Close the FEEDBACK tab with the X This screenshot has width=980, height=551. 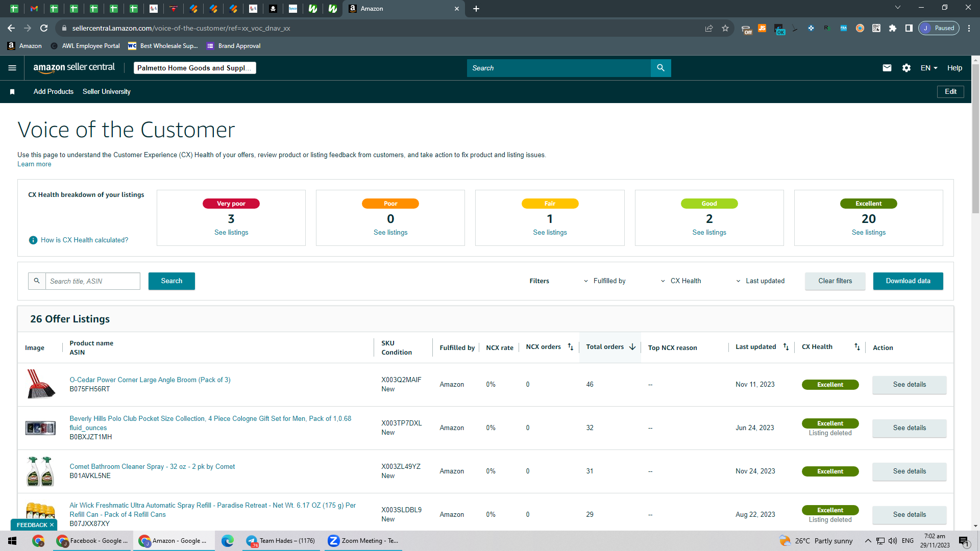pos(52,525)
